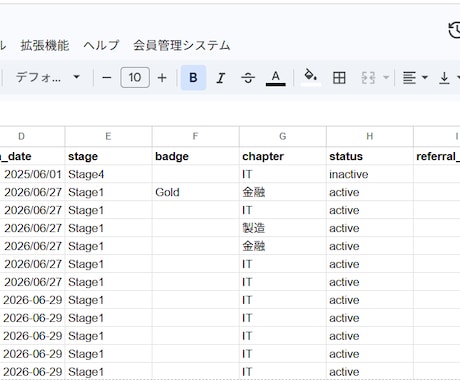Click the chapter header cell

pos(282,156)
